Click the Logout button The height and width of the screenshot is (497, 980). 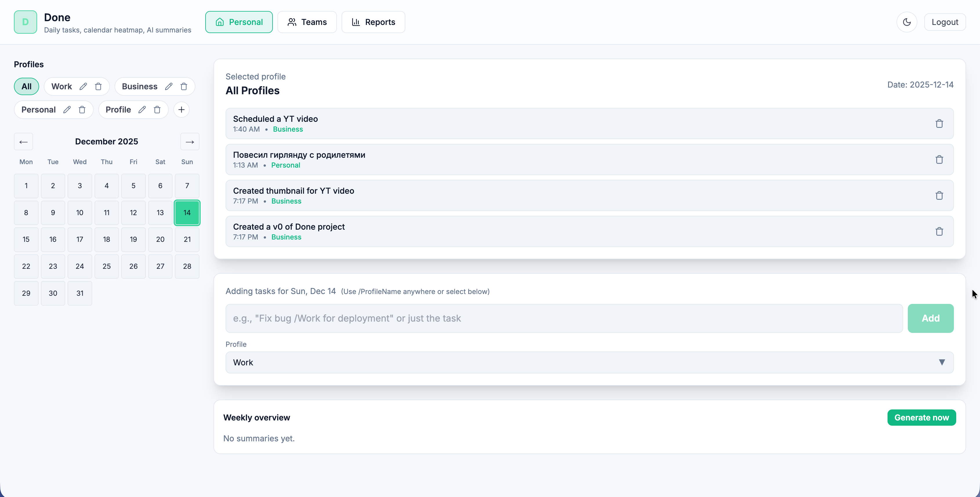coord(945,22)
